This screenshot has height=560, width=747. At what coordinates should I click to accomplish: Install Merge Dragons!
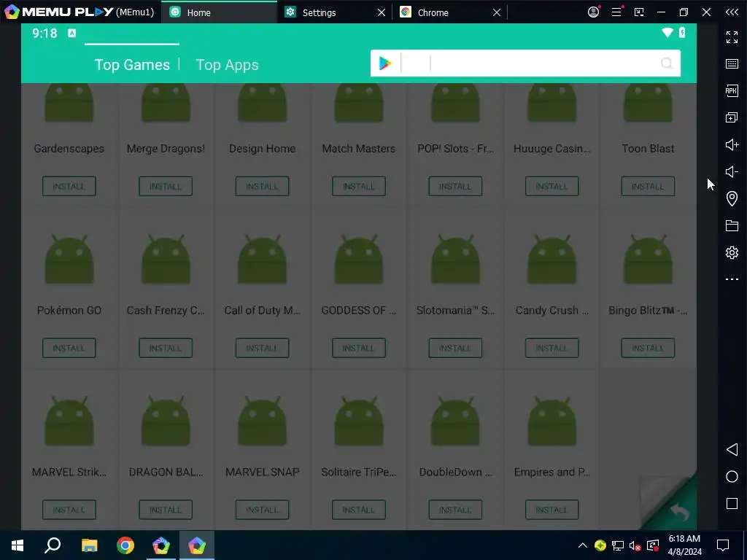166,186
